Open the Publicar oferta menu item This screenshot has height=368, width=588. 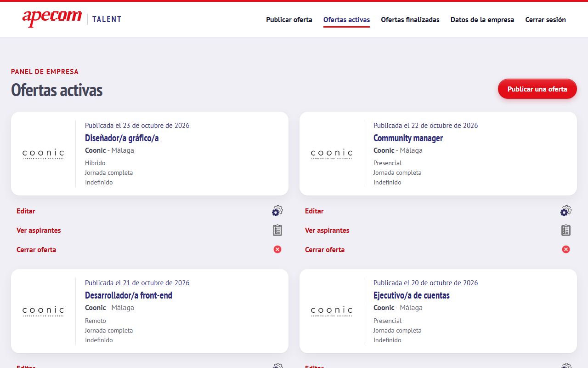click(289, 20)
